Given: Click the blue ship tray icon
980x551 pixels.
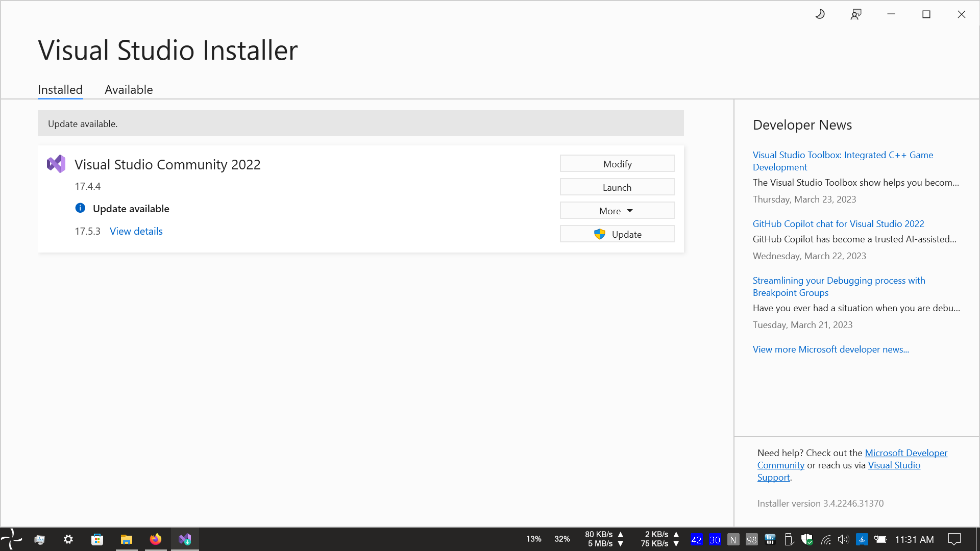Looking at the screenshot, I should (x=862, y=539).
